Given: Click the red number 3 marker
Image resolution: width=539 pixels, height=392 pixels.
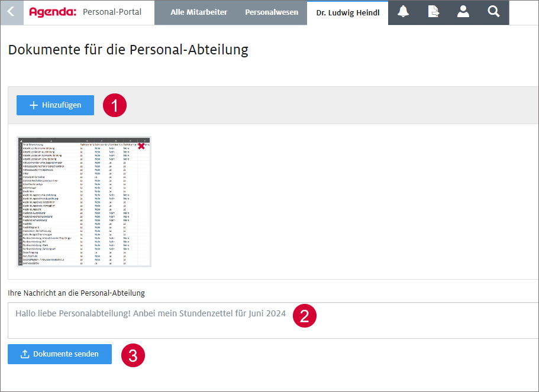Looking at the screenshot, I should click(133, 355).
